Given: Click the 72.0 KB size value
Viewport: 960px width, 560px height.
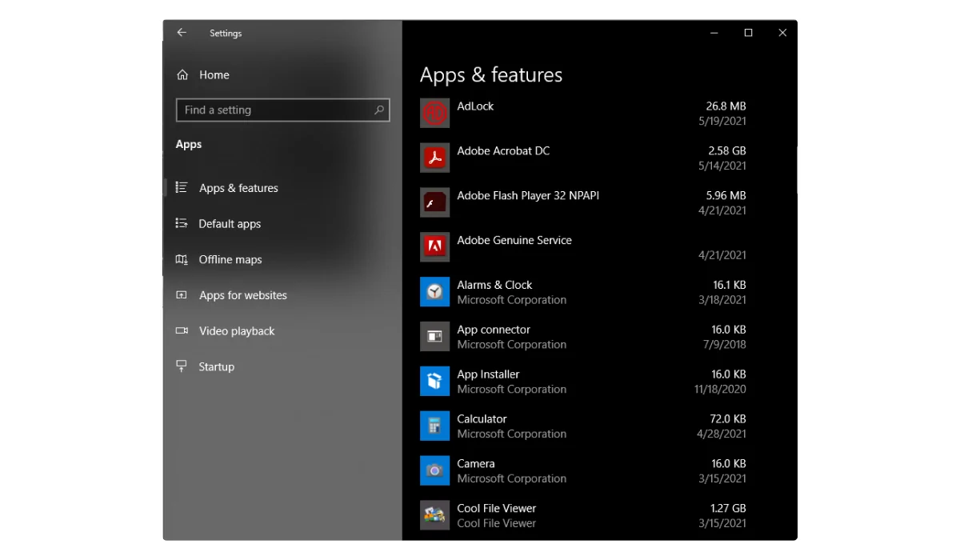Looking at the screenshot, I should coord(728,419).
